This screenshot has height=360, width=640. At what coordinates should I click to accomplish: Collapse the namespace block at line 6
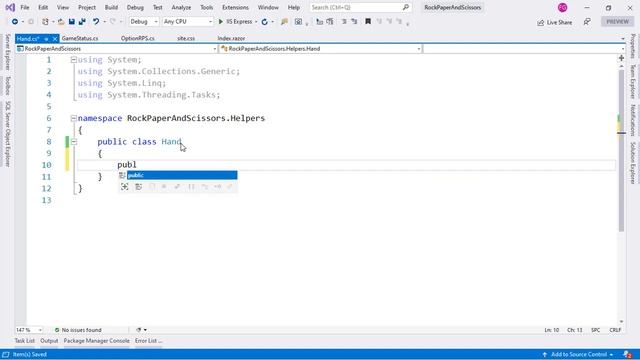point(73,118)
